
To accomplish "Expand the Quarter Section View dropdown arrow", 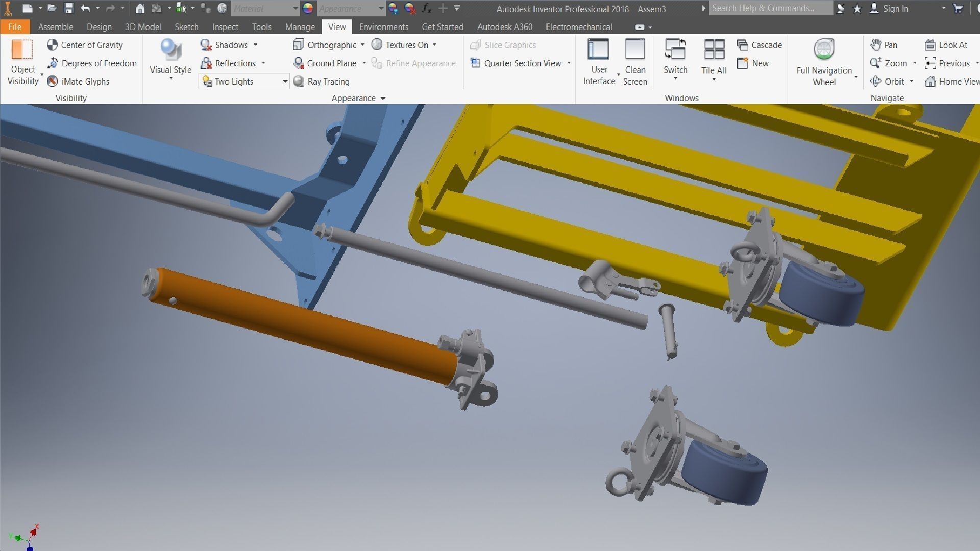I will coord(569,63).
